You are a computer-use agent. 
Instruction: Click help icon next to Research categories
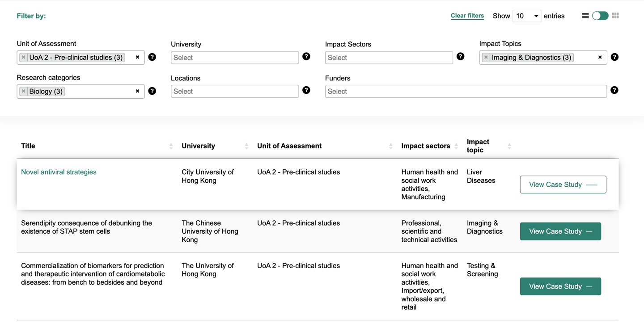coord(152,91)
